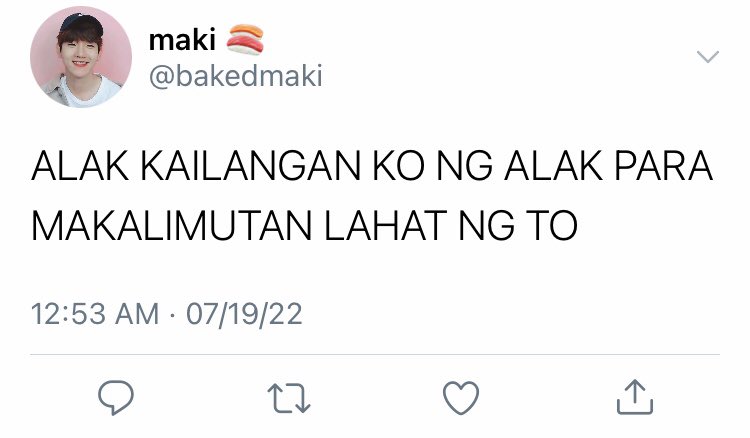Click the word LAHAT in the tweet
The height and width of the screenshot is (438, 750).
[386, 225]
